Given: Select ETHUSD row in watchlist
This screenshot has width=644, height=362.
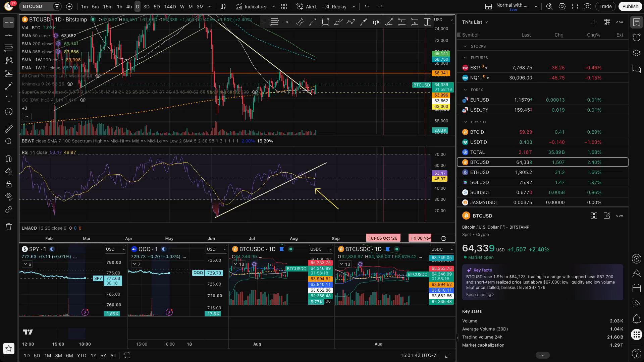Looking at the screenshot, I should click(x=542, y=172).
